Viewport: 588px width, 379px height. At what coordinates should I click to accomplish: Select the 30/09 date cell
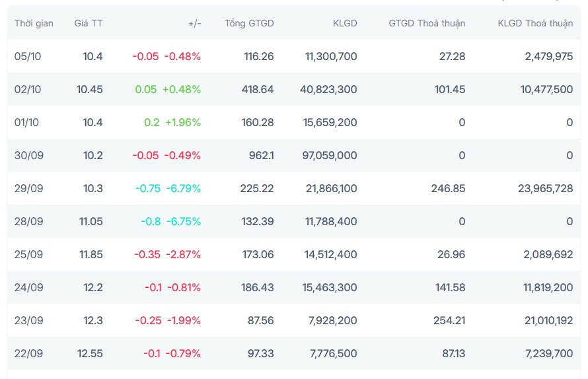tap(29, 155)
